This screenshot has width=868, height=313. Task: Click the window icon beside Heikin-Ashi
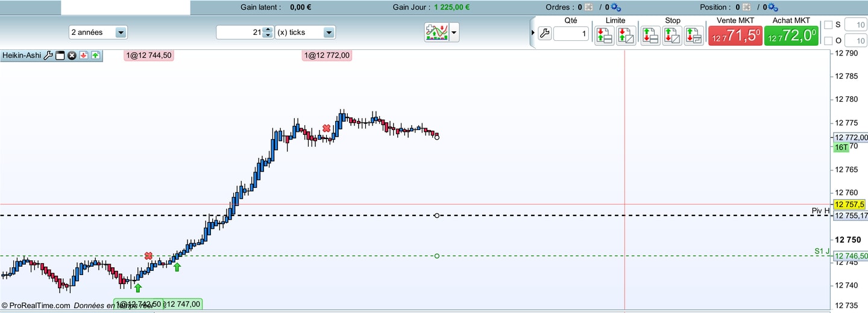(x=60, y=55)
